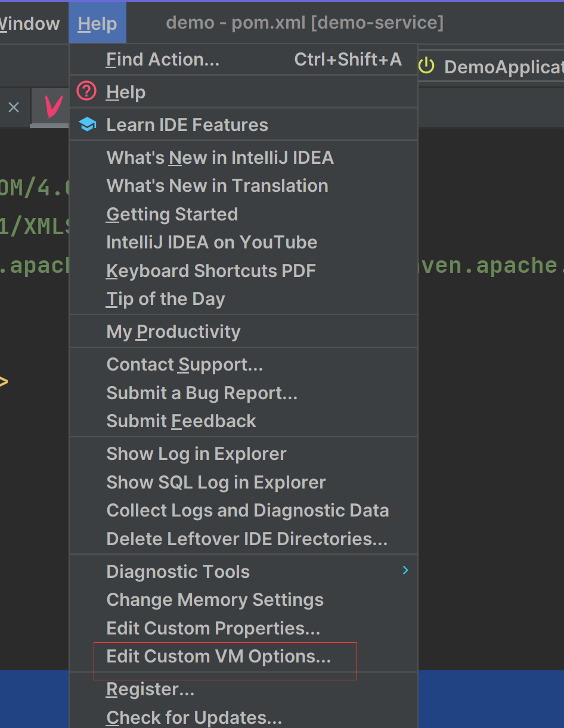Click Check for Updates
The width and height of the screenshot is (564, 728).
point(194,718)
